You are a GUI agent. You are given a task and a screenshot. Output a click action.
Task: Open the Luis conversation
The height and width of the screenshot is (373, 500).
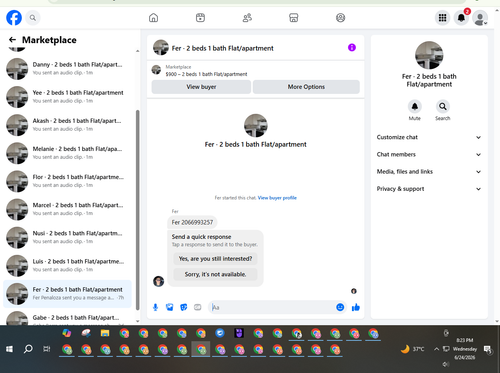point(67,266)
